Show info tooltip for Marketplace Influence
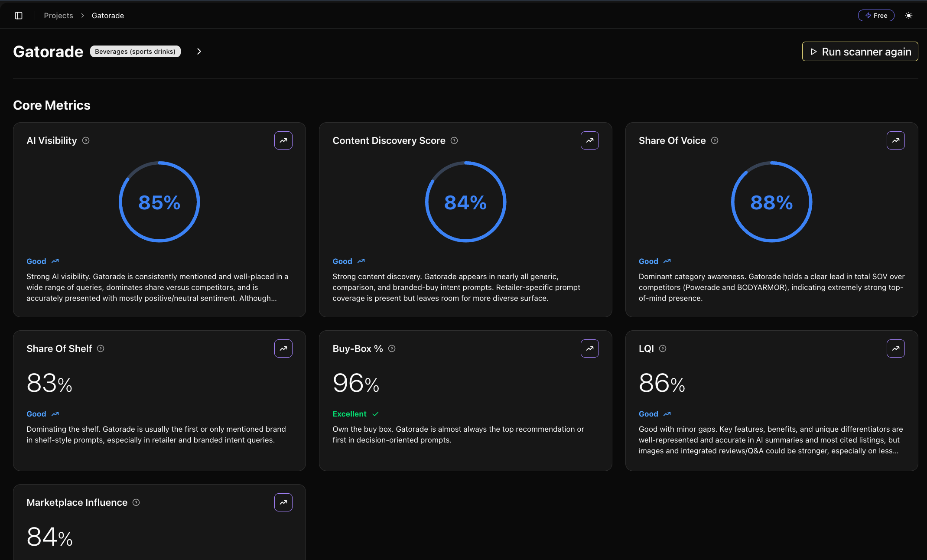Image resolution: width=927 pixels, height=560 pixels. (x=136, y=502)
